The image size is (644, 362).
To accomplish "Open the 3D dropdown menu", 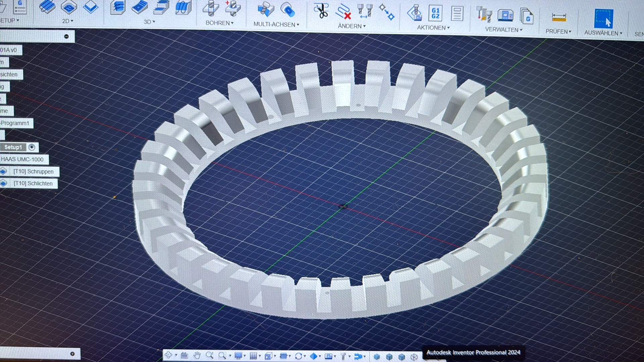I will pyautogui.click(x=150, y=22).
